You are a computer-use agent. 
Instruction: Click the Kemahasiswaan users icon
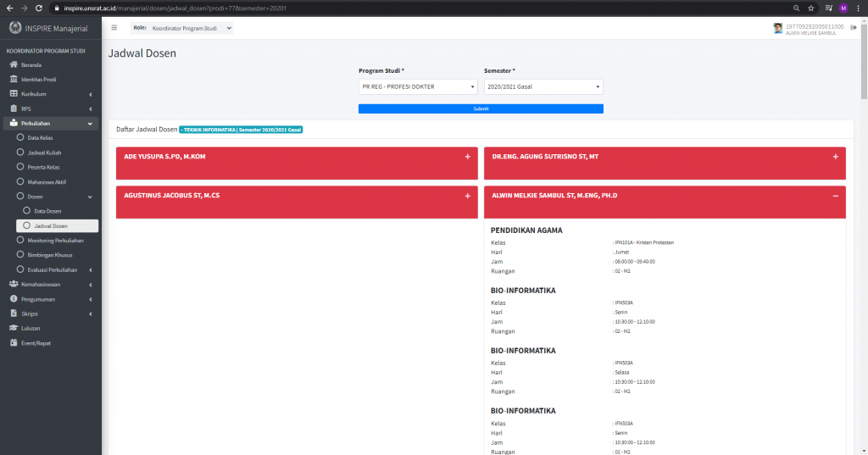point(14,284)
